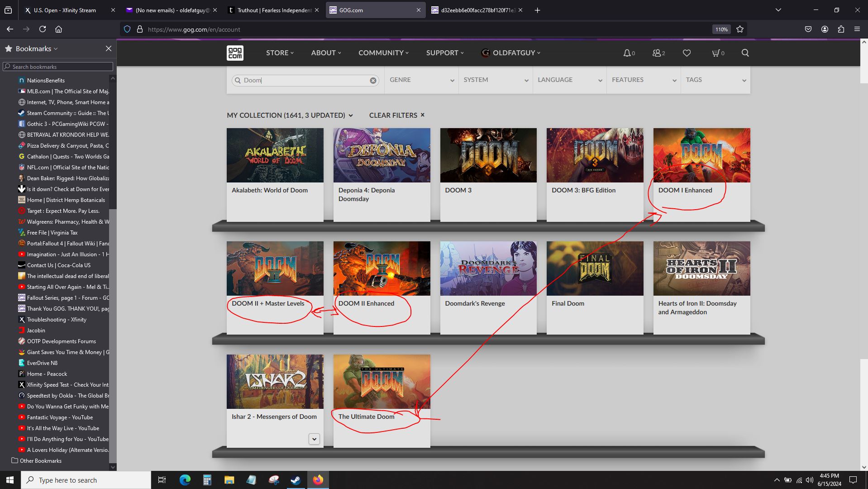Open the SYSTEM filter dropdown
Viewport: 868px width, 489px height.
(496, 80)
